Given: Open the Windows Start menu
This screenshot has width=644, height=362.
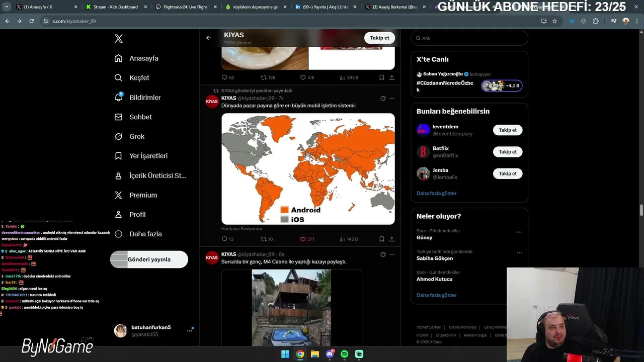Looking at the screenshot, I should pyautogui.click(x=285, y=354).
